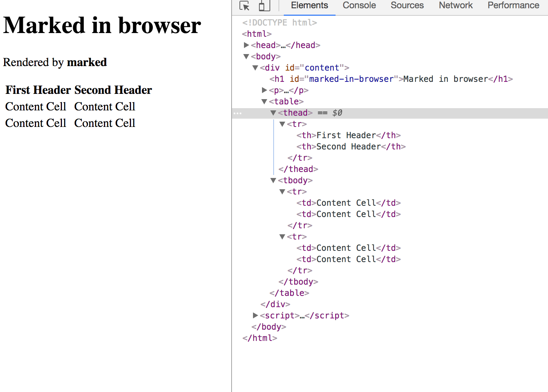548x392 pixels.
Task: Select the h1 marked-in-browser node
Action: click(390, 79)
